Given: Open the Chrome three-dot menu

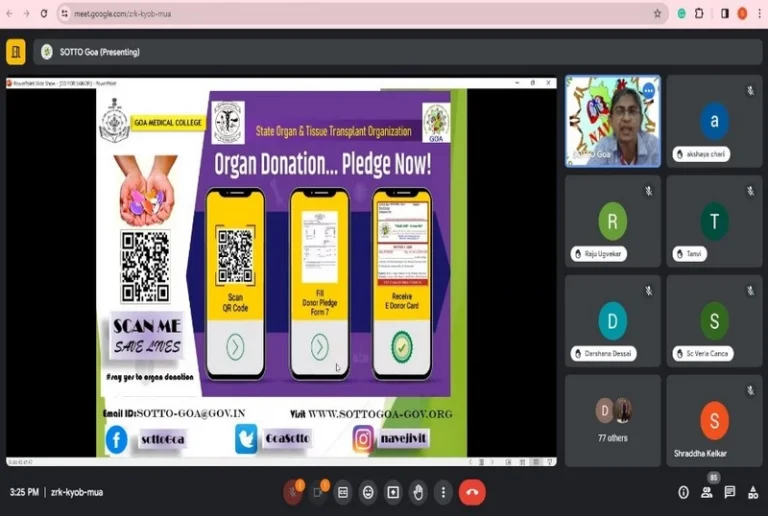Looking at the screenshot, I should (760, 14).
